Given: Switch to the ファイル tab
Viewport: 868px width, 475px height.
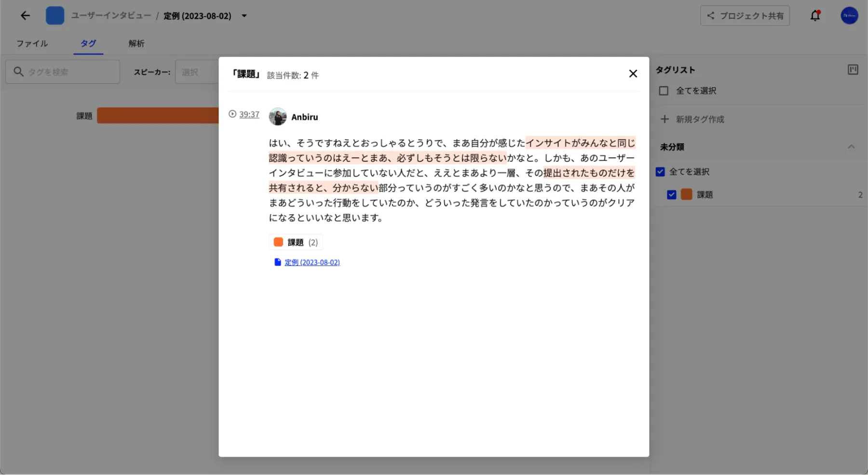Looking at the screenshot, I should click(x=32, y=43).
